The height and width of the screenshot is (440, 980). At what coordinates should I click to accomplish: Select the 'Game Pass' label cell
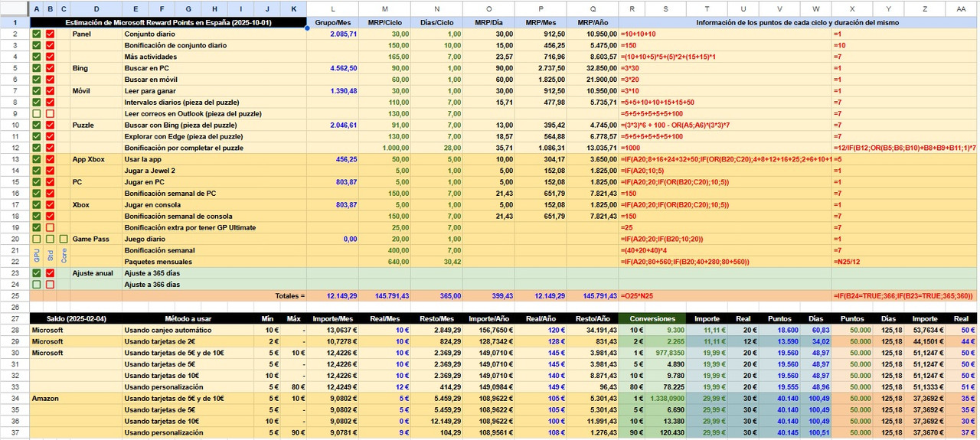(96, 239)
